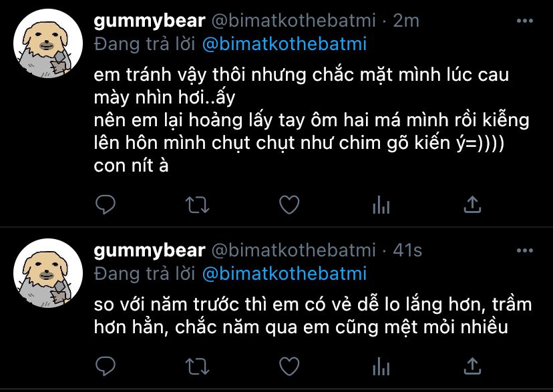Reply to the first gummybear tweet
Screen dimensions: 553x392
click(x=106, y=204)
